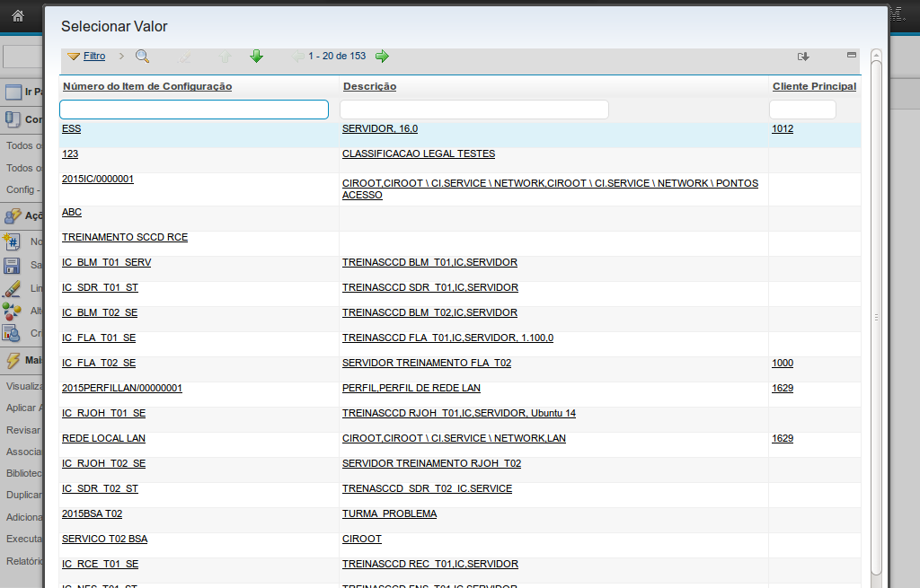Sort by Cliente Principal column header
The width and height of the screenshot is (920, 588).
click(814, 86)
